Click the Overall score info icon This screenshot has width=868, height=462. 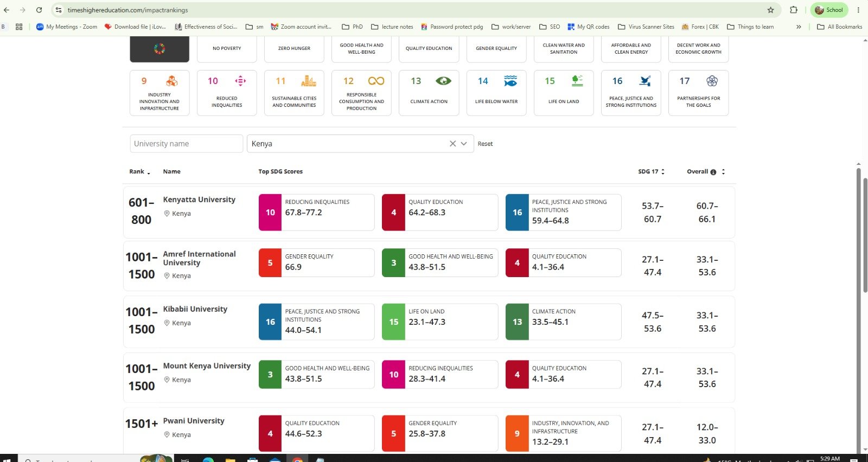click(x=713, y=172)
